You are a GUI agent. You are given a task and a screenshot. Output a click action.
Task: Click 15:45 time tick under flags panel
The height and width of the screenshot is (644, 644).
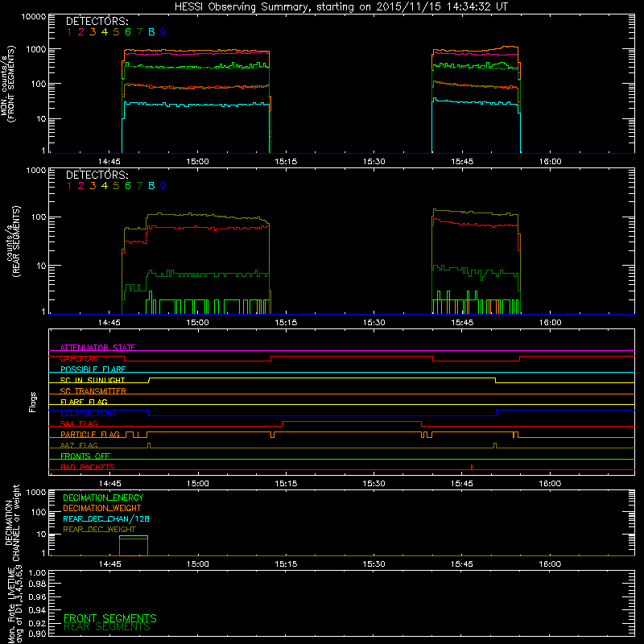click(462, 484)
